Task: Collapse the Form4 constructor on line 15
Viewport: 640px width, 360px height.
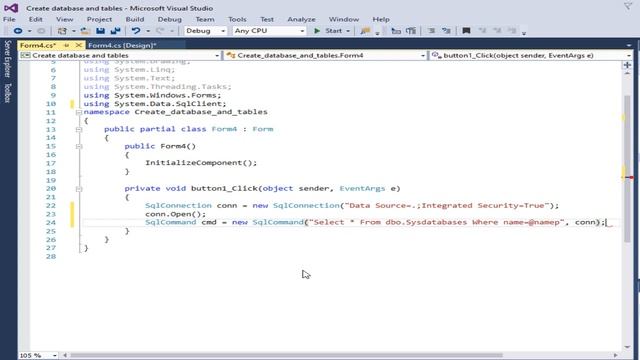Action: (x=78, y=146)
